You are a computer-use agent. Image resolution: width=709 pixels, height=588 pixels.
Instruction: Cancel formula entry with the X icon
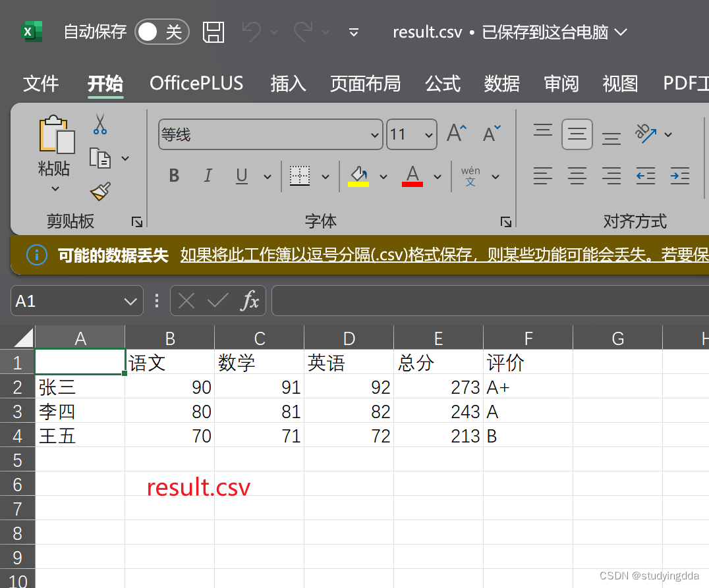186,300
